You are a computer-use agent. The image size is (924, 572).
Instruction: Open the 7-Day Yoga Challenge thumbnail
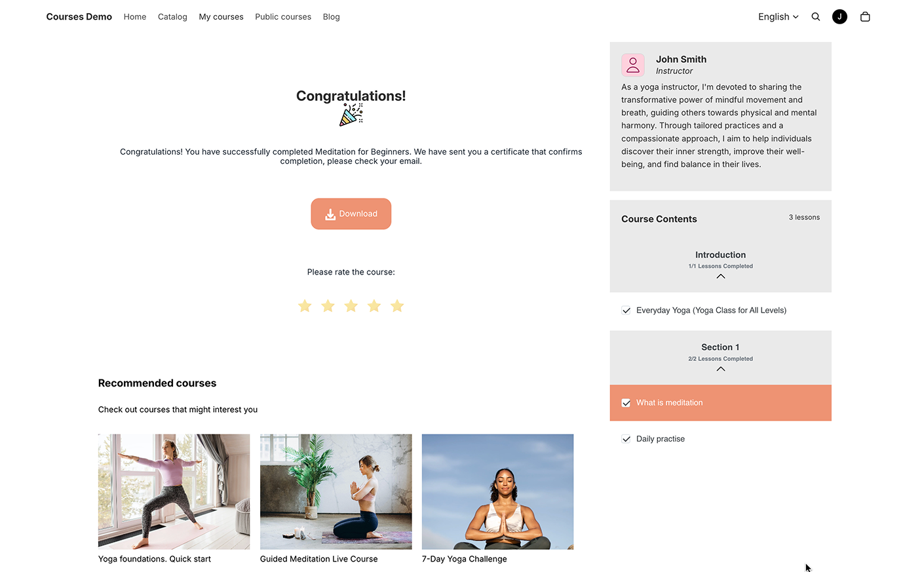pos(497,491)
